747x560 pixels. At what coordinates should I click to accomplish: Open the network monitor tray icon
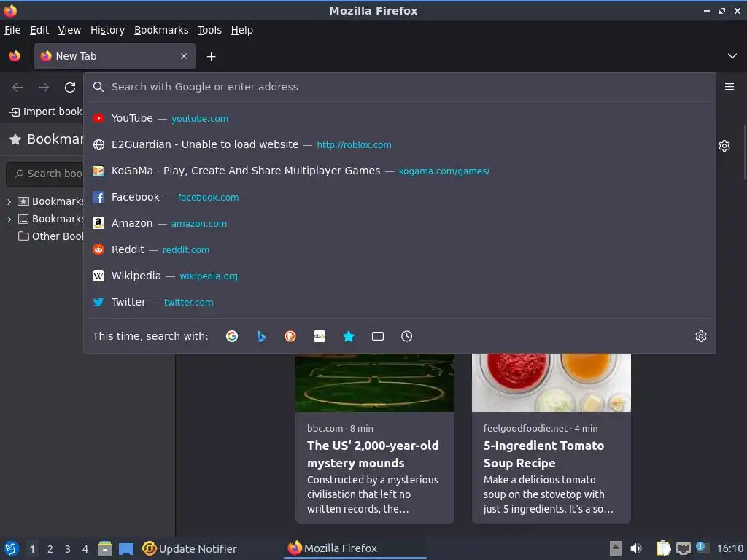coord(683,548)
